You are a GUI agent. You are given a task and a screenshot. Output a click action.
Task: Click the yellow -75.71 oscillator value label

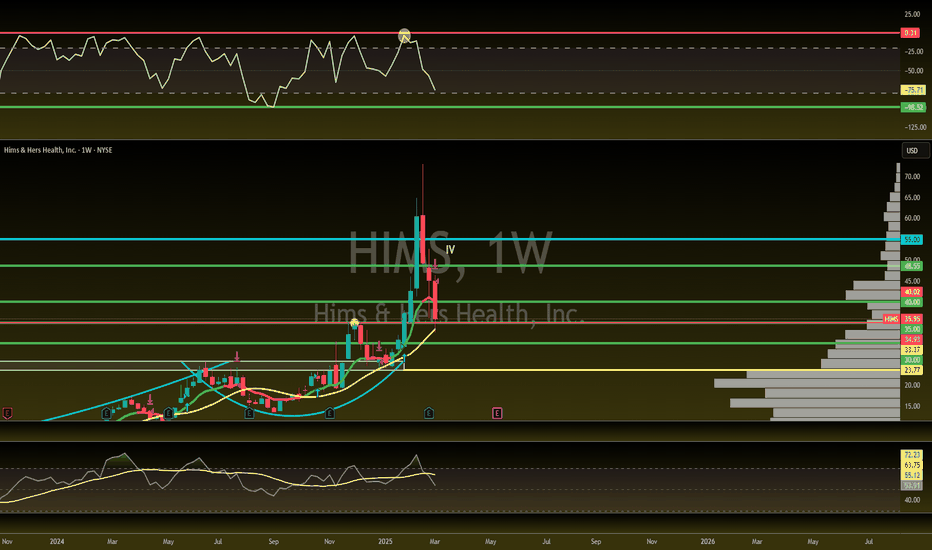click(914, 90)
